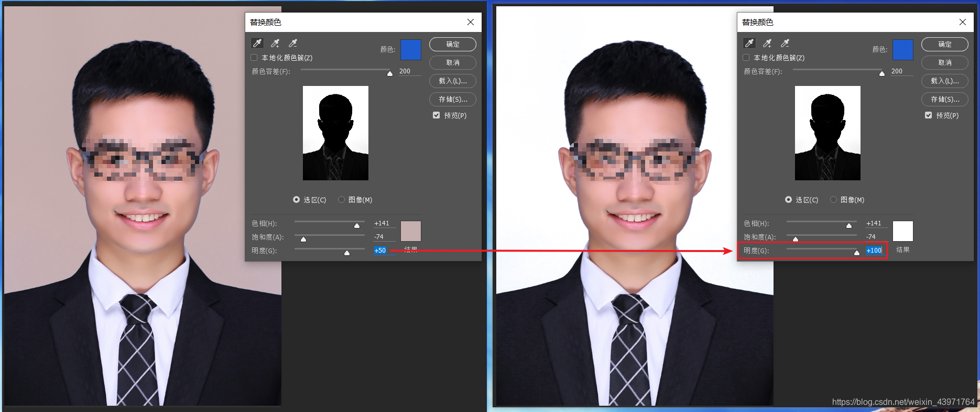This screenshot has height=412, width=980.
Task: Close the left 替换颜色 dialog
Action: [471, 22]
